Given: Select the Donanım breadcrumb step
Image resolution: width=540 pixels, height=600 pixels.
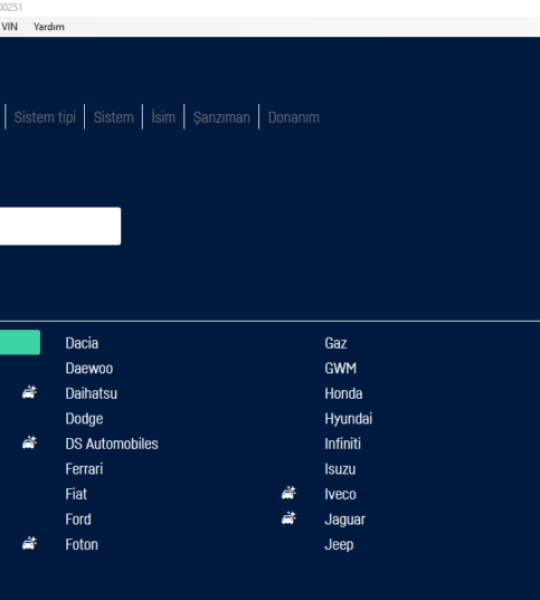Looking at the screenshot, I should pos(294,117).
